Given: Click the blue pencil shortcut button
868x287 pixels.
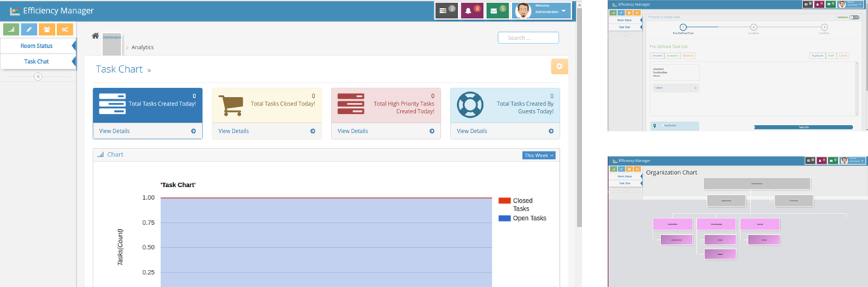Looking at the screenshot, I should 29,29.
